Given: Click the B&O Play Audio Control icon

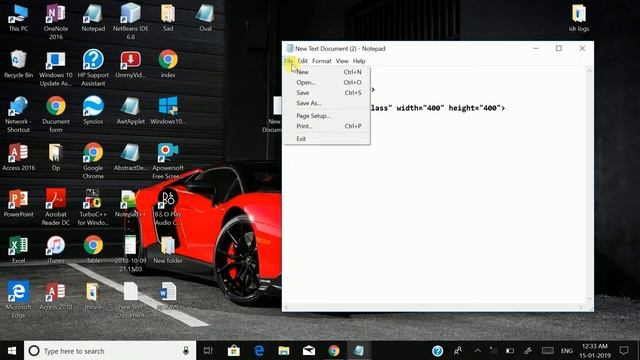Looking at the screenshot, I should click(x=168, y=207).
